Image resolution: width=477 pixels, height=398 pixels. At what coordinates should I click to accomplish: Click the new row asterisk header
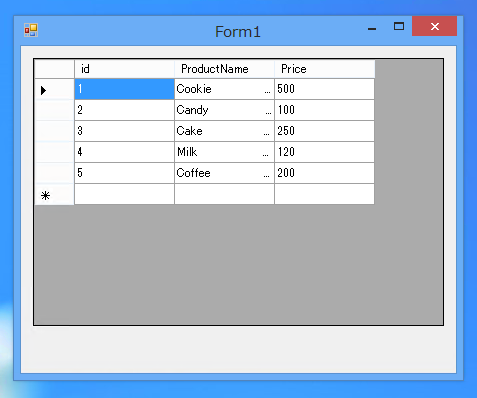point(54,194)
